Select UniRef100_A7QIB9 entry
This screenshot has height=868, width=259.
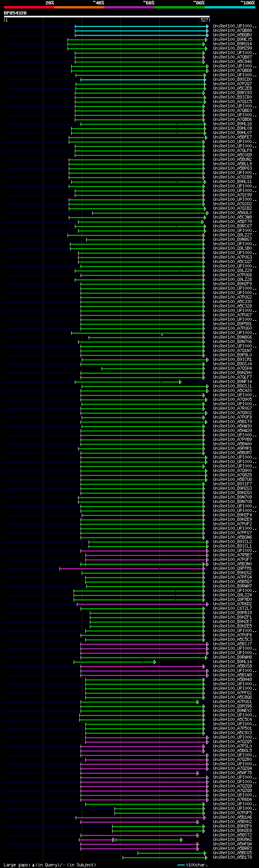click(232, 177)
